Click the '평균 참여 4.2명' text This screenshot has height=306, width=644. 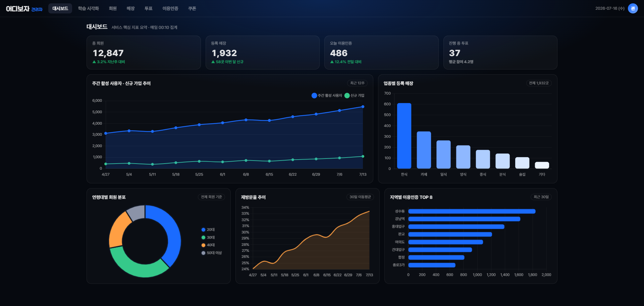coord(461,62)
